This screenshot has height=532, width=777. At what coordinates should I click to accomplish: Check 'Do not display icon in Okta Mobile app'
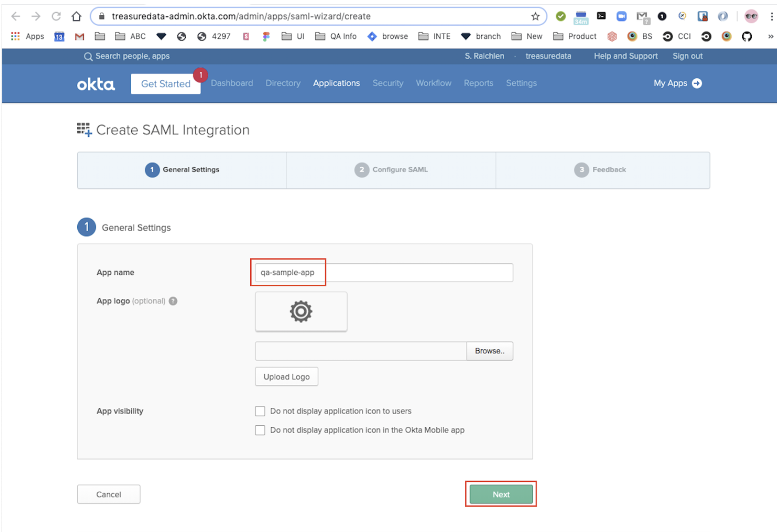coord(260,430)
